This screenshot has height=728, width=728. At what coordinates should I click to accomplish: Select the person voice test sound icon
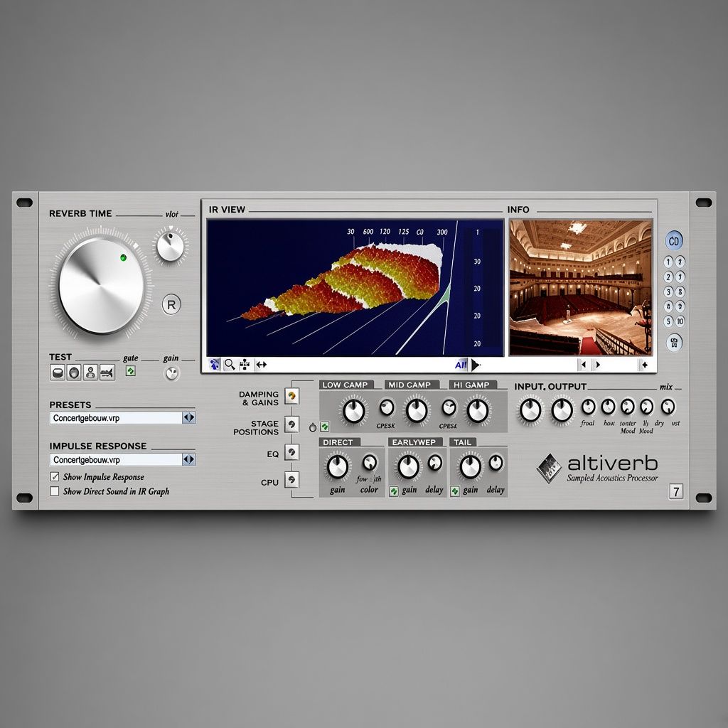(x=90, y=373)
